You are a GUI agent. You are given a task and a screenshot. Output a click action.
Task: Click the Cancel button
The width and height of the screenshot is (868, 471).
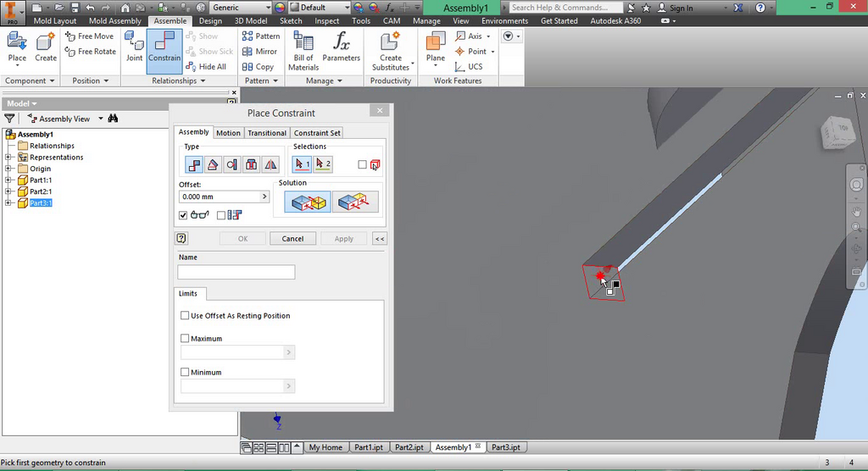click(292, 239)
